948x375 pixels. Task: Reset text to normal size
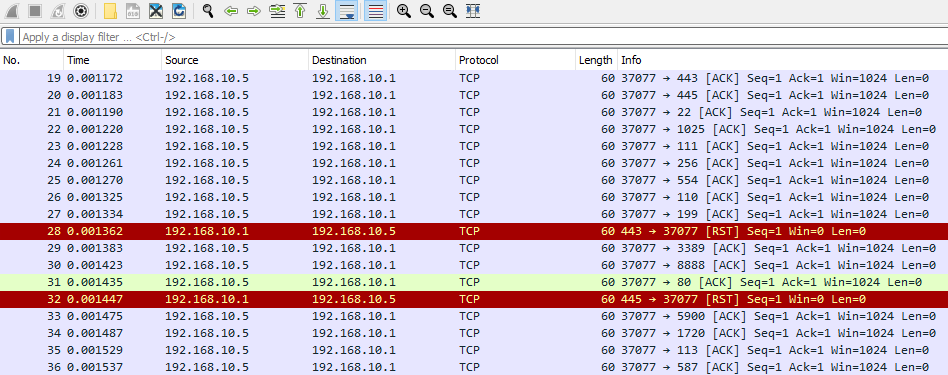point(450,10)
